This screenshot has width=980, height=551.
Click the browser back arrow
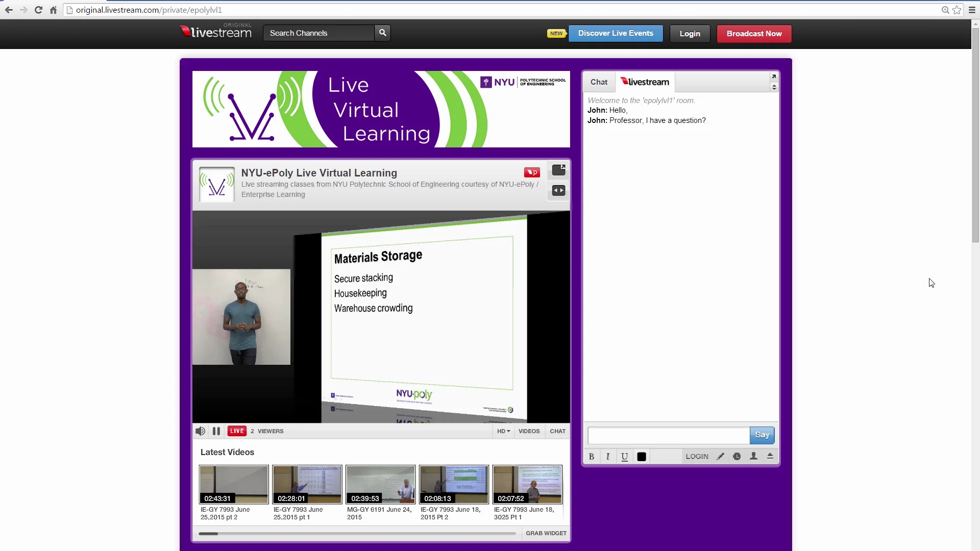[9, 10]
